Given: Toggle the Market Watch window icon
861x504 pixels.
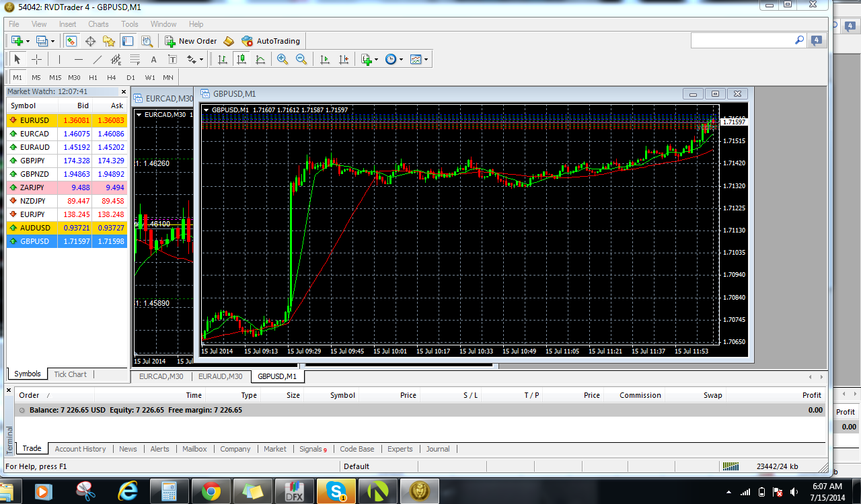Looking at the screenshot, I should (71, 41).
